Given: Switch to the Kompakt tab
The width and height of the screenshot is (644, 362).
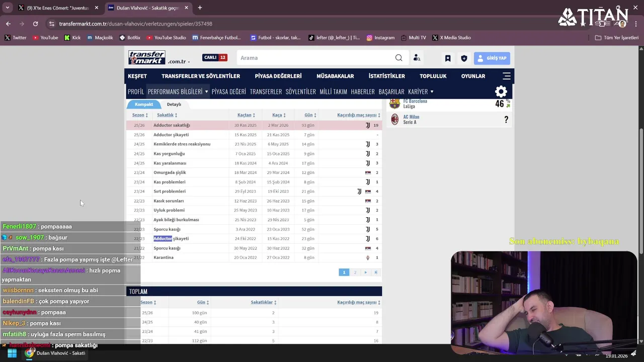Looking at the screenshot, I should pos(144,104).
